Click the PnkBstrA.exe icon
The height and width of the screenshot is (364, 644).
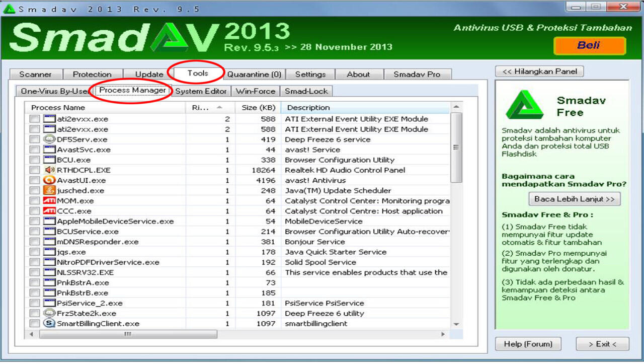pyautogui.click(x=49, y=282)
